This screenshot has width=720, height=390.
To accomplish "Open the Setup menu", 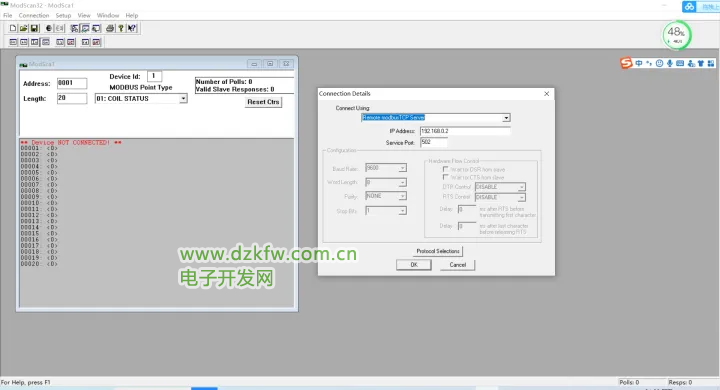I will coord(63,15).
